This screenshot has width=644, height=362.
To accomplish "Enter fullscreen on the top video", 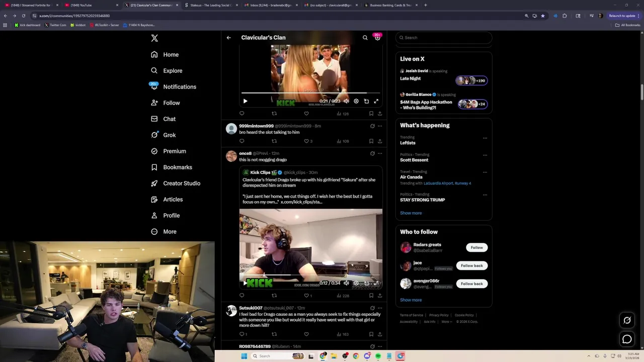I will tap(376, 101).
